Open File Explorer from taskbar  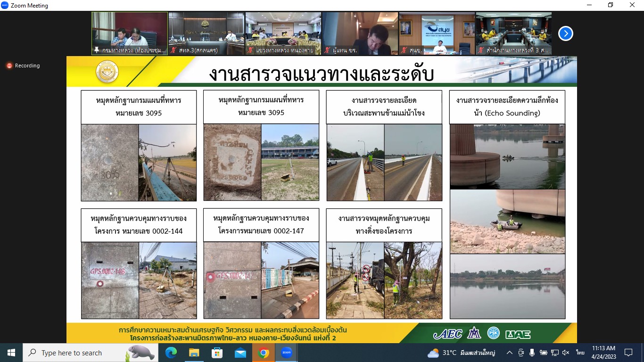(194, 353)
